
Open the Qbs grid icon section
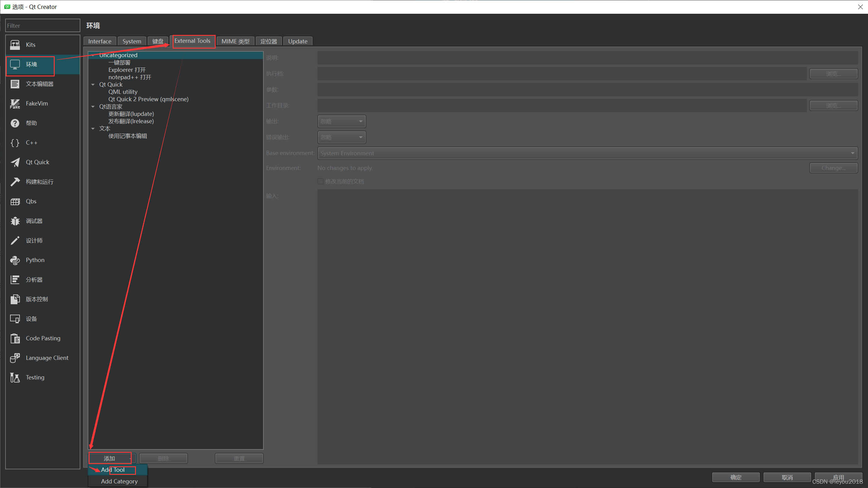15,201
